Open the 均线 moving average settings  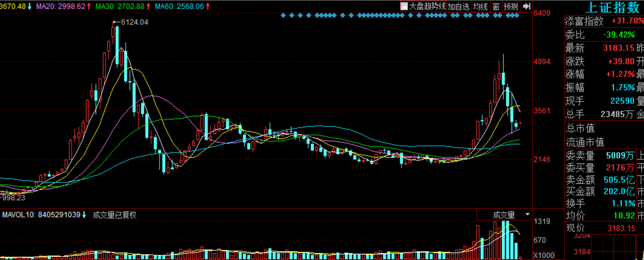[x=480, y=6]
